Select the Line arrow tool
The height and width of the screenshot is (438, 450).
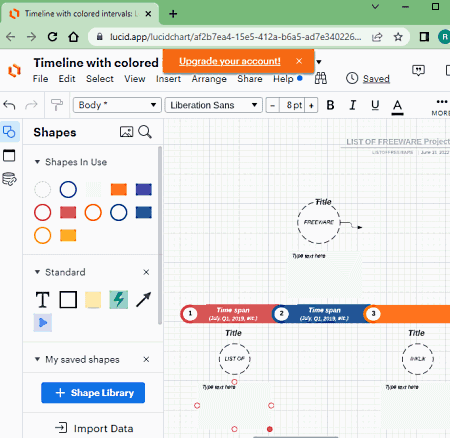point(144,299)
